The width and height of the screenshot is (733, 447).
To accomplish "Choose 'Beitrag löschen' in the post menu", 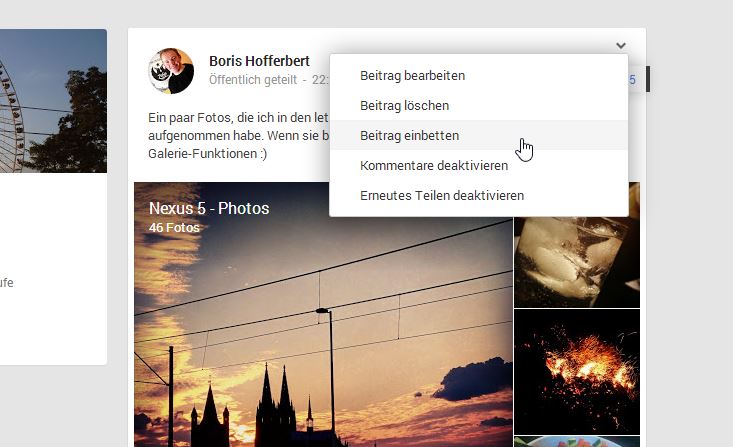I will tap(404, 105).
